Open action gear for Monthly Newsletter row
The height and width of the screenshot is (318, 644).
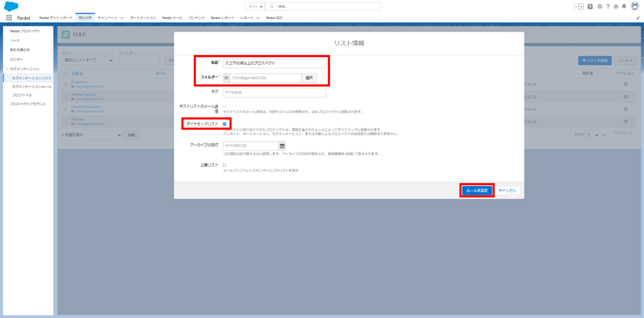point(625,109)
